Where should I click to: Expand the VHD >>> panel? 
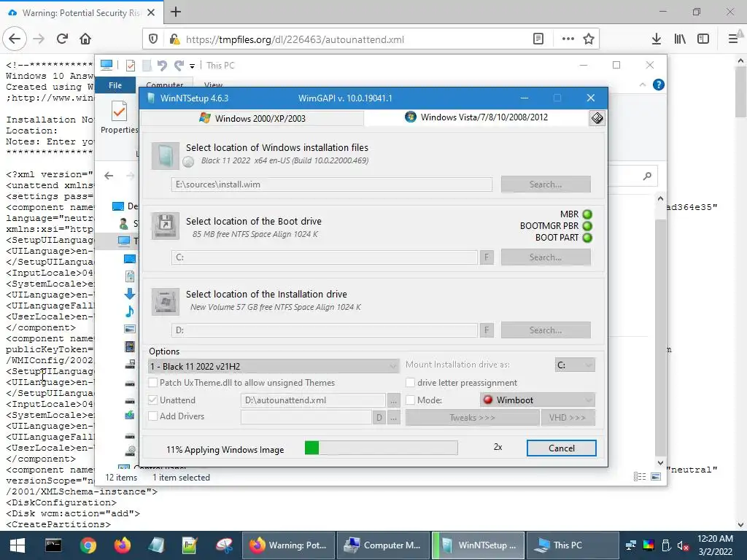coord(568,418)
